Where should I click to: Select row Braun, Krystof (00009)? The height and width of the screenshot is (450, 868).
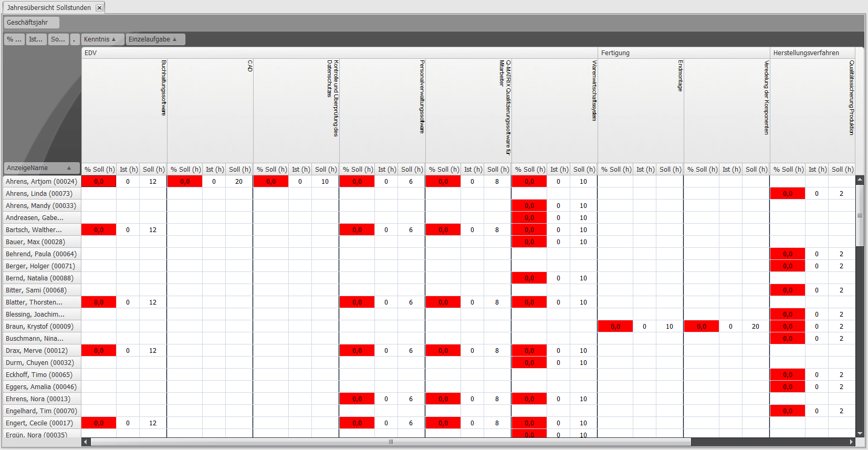pos(40,327)
